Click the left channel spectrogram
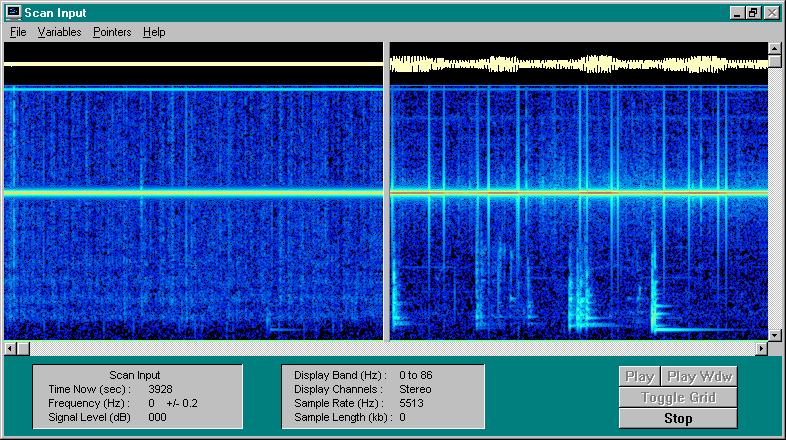The width and height of the screenshot is (786, 440). coord(193,213)
